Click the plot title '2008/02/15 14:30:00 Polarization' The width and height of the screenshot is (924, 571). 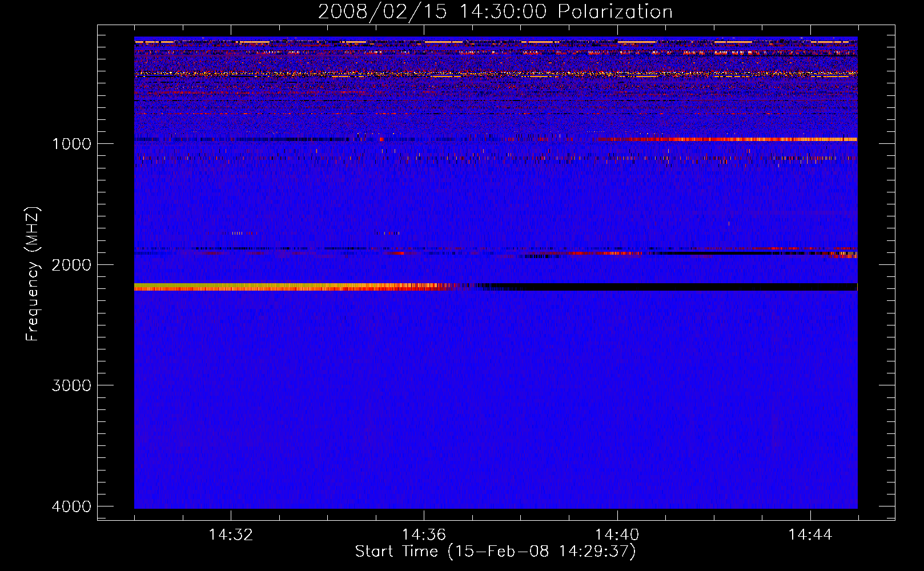click(x=495, y=11)
